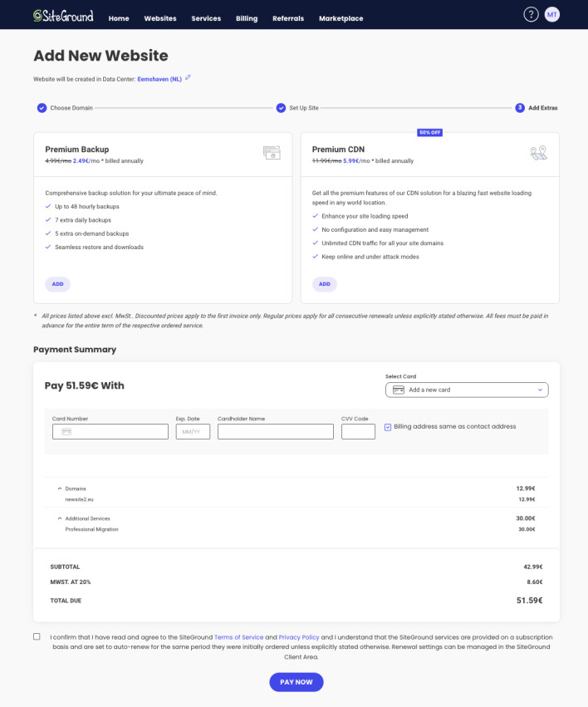The image size is (588, 707).
Task: Focus the Cardholder Name field
Action: point(275,431)
